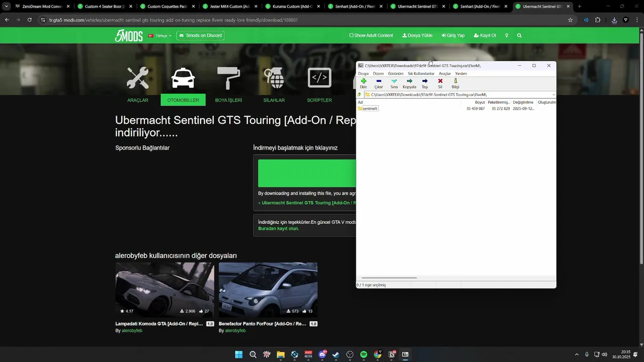644x362 pixels.
Task: Open File Explorer from the taskbar
Action: tap(281, 354)
